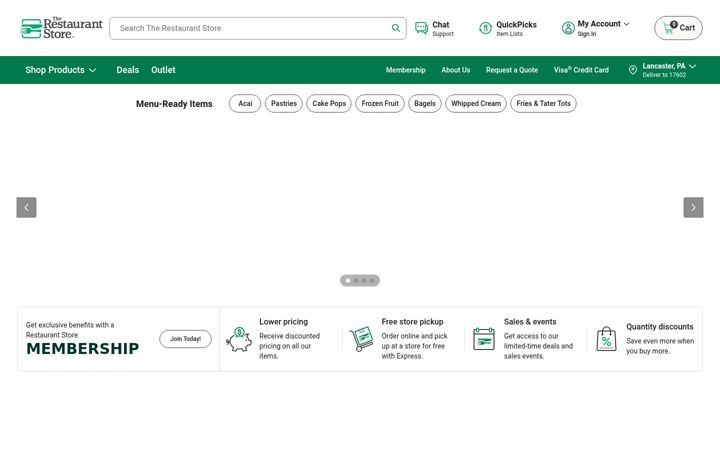720x450 pixels.
Task: Open the shopping Cart icon
Action: (x=669, y=28)
